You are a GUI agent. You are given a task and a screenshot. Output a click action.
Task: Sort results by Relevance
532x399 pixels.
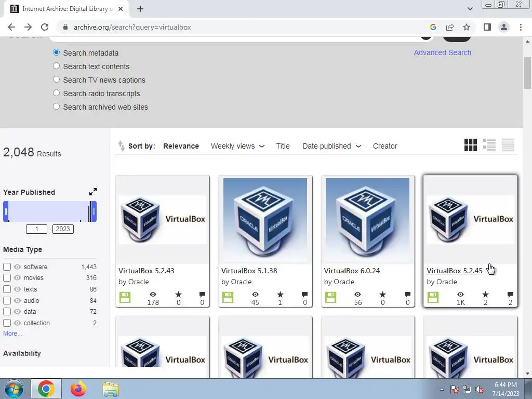pyautogui.click(x=181, y=146)
